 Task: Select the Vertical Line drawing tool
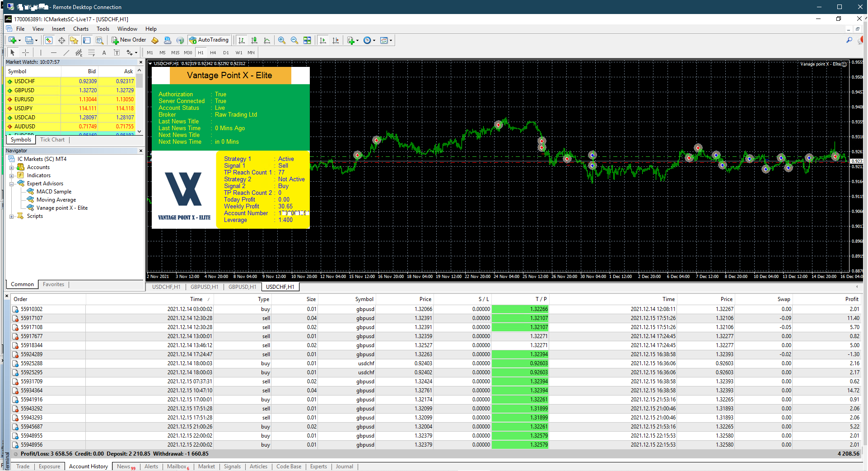tap(41, 52)
